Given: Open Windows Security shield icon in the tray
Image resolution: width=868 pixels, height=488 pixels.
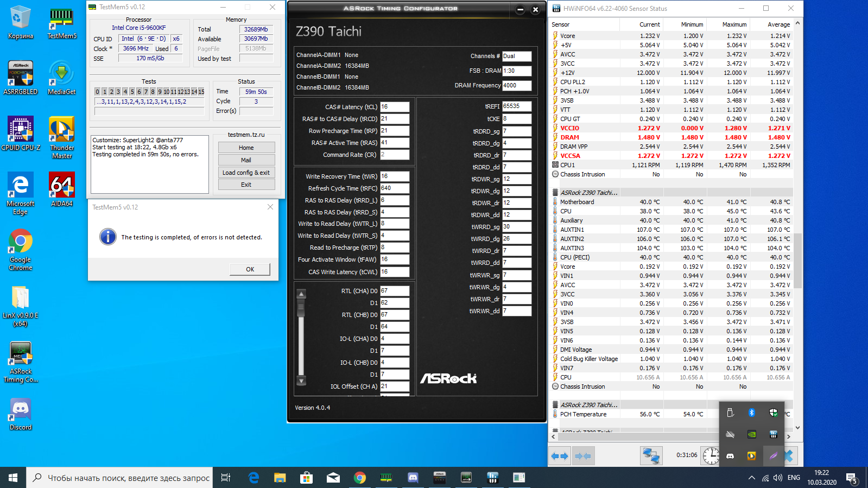Looking at the screenshot, I should point(774,413).
